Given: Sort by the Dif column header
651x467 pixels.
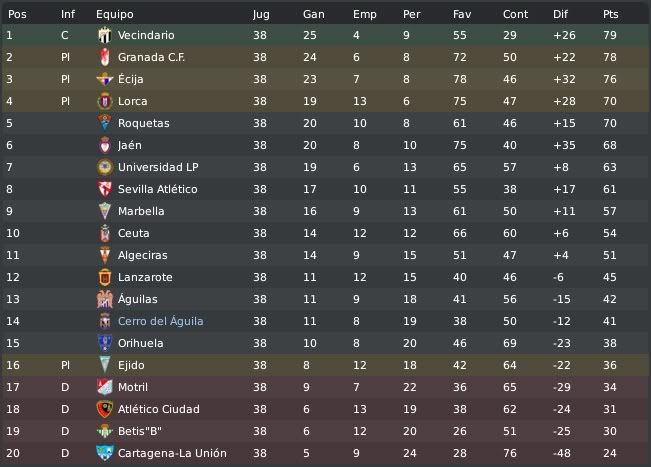Looking at the screenshot, I should (x=560, y=14).
